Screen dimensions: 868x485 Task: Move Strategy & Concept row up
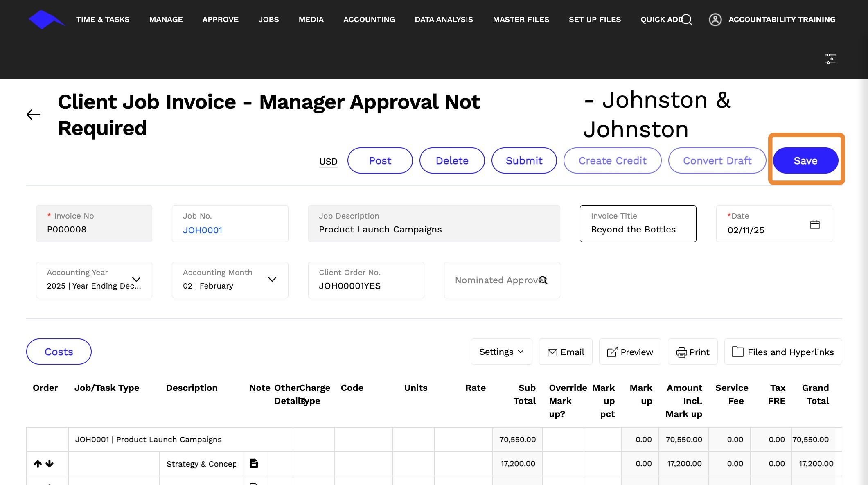[38, 464]
